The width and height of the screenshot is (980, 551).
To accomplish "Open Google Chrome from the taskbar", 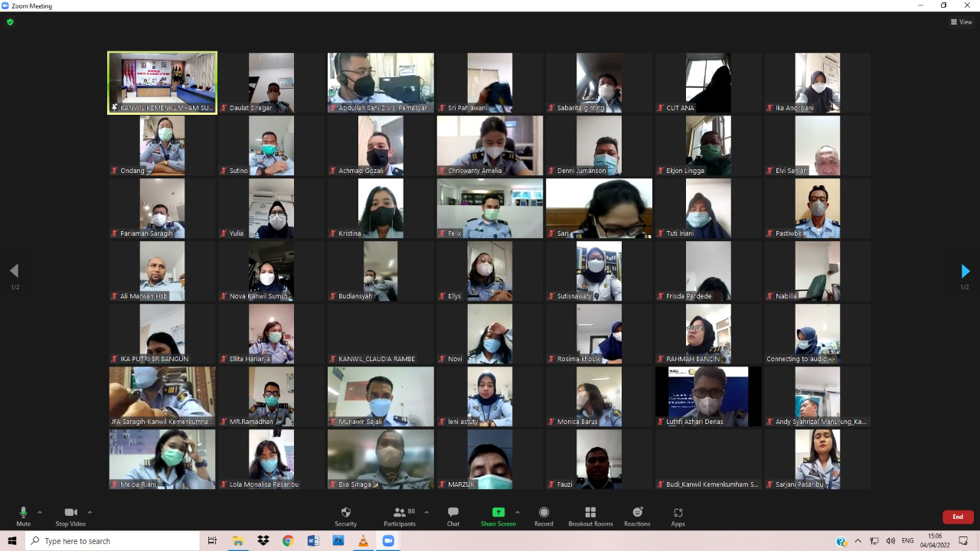I will point(288,541).
